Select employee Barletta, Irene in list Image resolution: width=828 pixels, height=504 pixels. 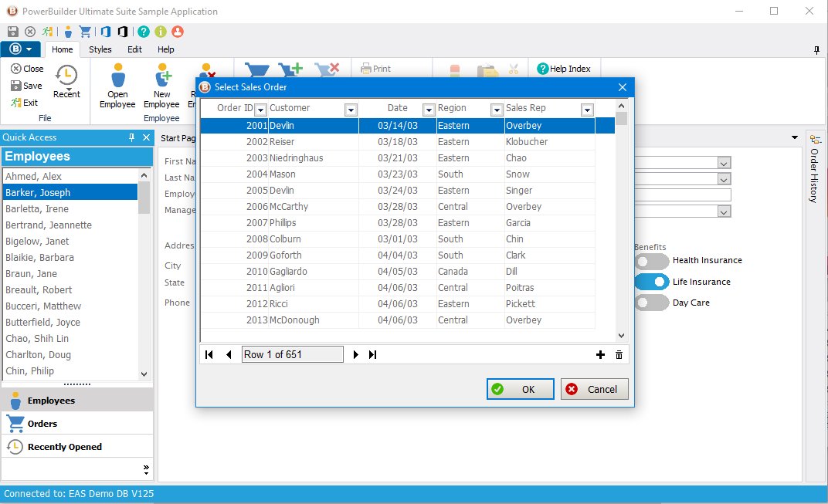tap(71, 209)
